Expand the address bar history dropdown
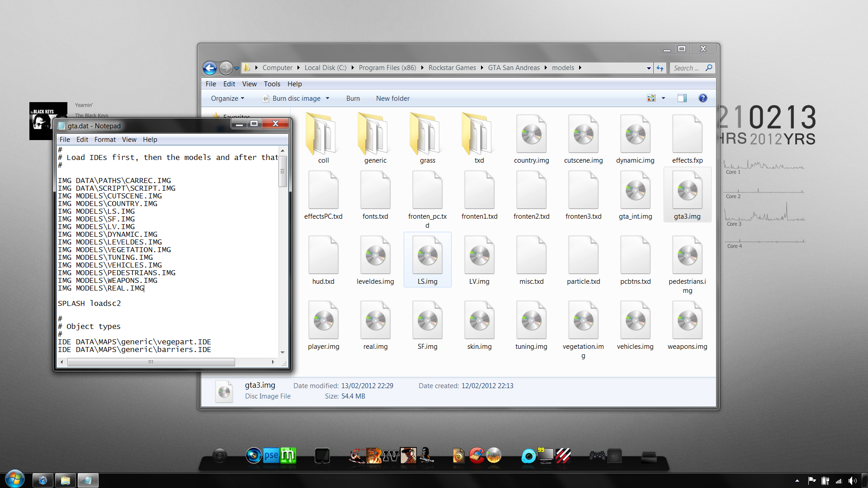Image resolution: width=868 pixels, height=488 pixels. pos(649,68)
